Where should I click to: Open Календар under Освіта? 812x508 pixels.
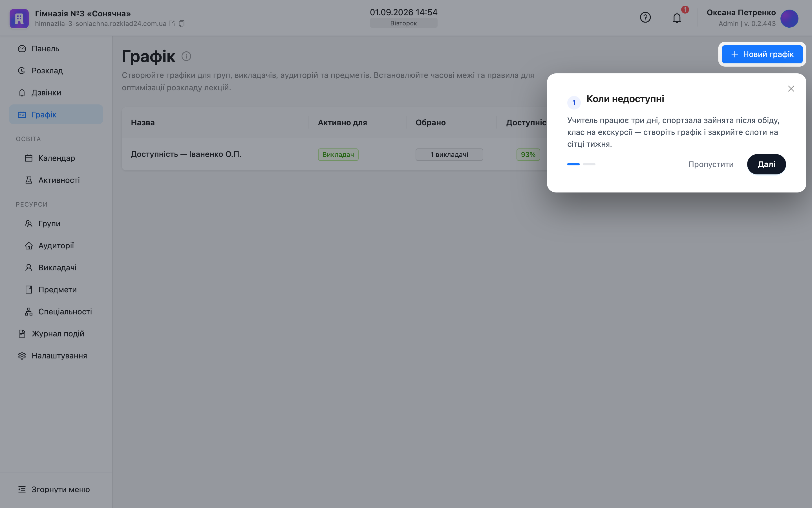pyautogui.click(x=56, y=158)
